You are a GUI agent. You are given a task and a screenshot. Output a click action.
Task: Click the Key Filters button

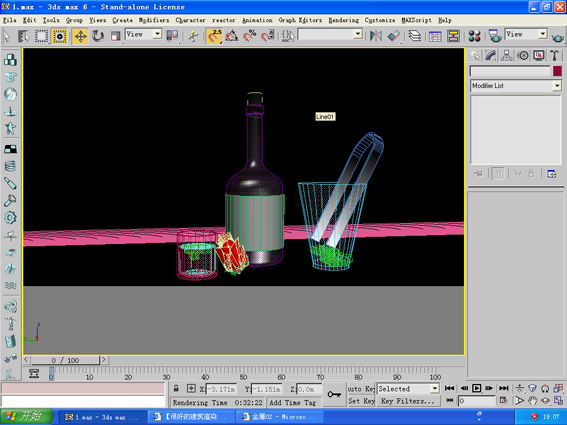pyautogui.click(x=408, y=401)
